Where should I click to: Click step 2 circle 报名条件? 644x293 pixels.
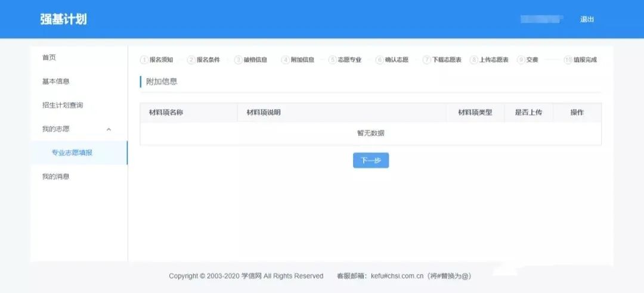point(191,60)
